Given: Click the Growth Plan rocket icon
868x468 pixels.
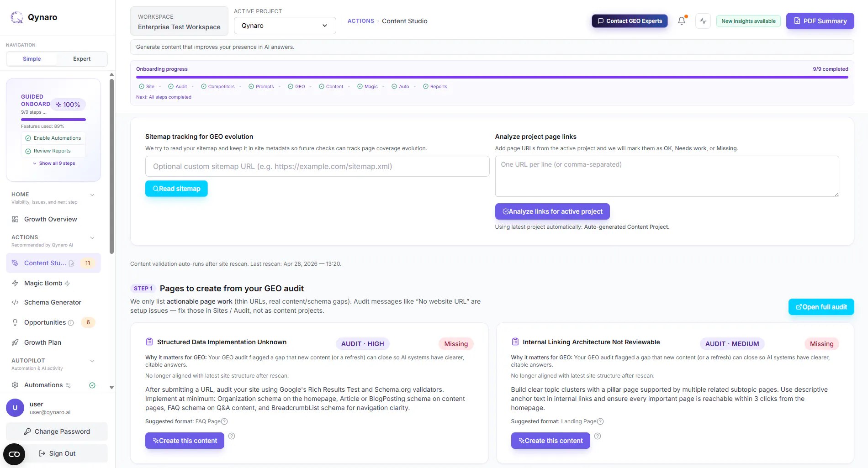Looking at the screenshot, I should click(x=15, y=342).
